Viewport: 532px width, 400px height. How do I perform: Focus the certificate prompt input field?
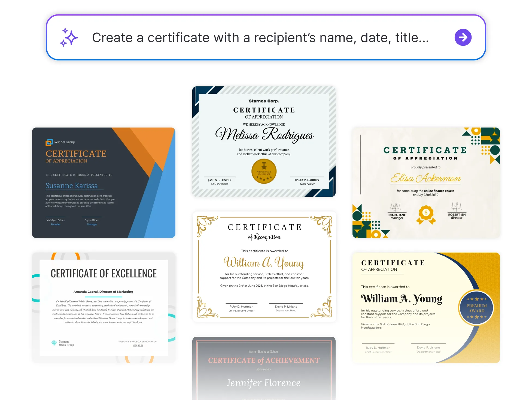point(266,37)
